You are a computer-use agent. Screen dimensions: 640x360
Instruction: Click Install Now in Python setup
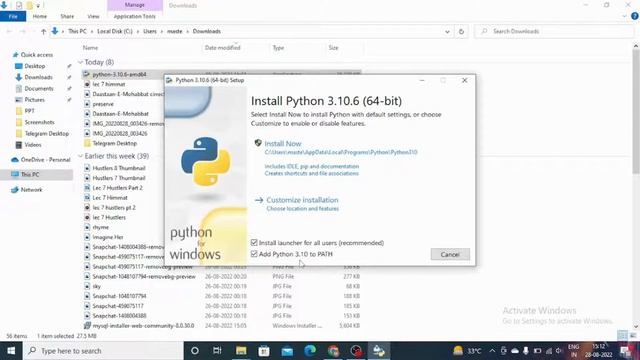point(282,144)
